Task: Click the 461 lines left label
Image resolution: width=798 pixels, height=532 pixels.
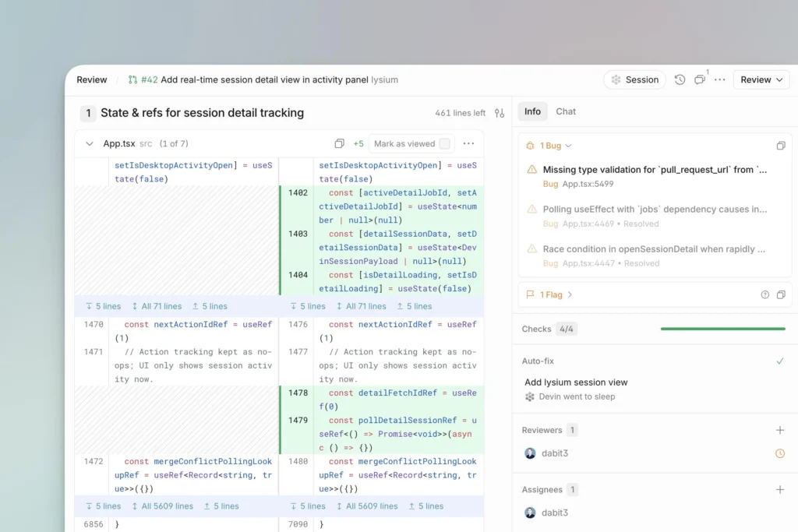Action: tap(460, 113)
